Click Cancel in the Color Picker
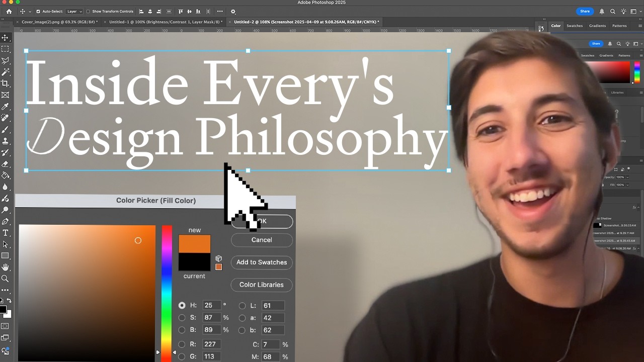Screen dimensions: 644x362 click(x=262, y=240)
